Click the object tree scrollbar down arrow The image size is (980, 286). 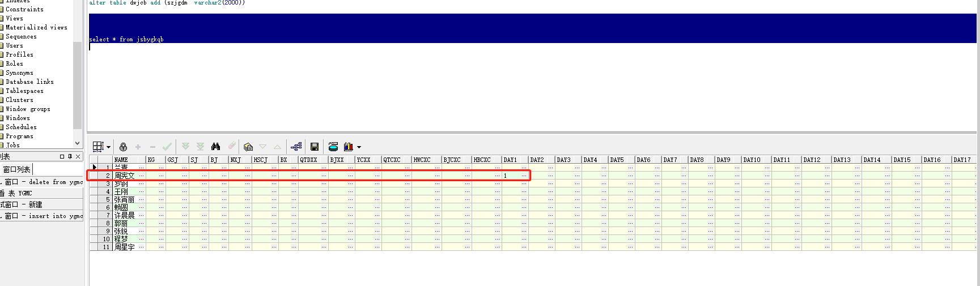click(x=78, y=143)
